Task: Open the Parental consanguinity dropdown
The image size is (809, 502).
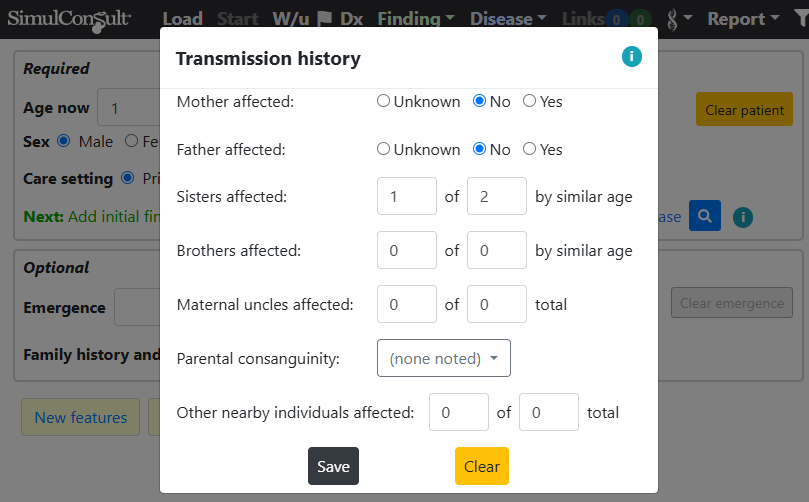Action: click(444, 358)
